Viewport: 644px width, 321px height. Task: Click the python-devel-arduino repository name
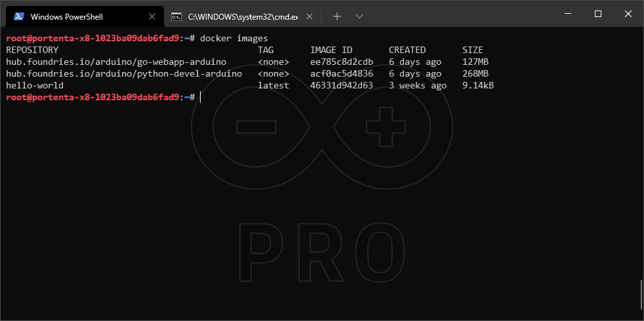(x=124, y=73)
